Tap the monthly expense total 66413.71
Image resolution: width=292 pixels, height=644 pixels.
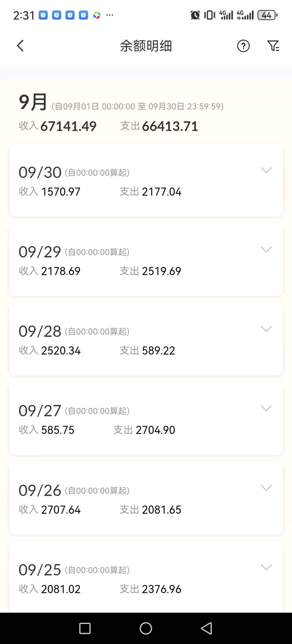(x=170, y=126)
